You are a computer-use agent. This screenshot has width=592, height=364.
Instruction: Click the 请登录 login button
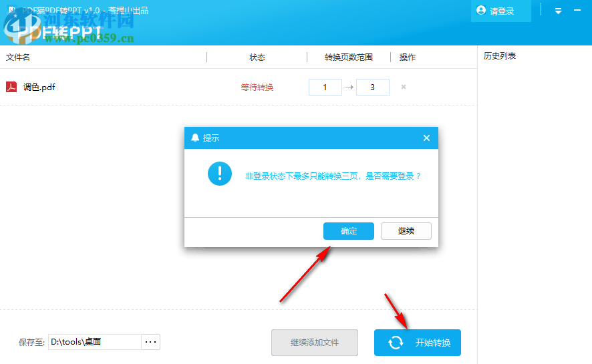point(500,11)
